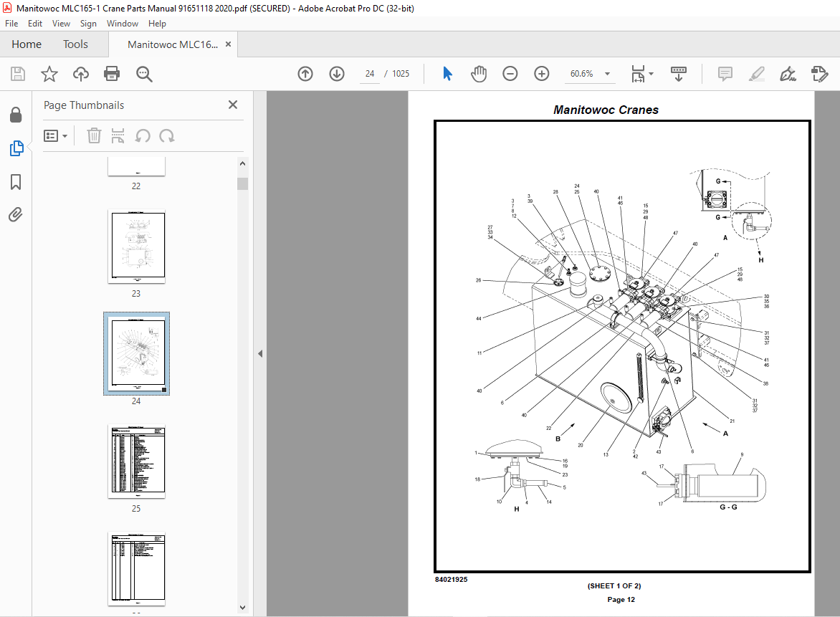Go to previous page arrow
This screenshot has width=840, height=617.
[305, 74]
